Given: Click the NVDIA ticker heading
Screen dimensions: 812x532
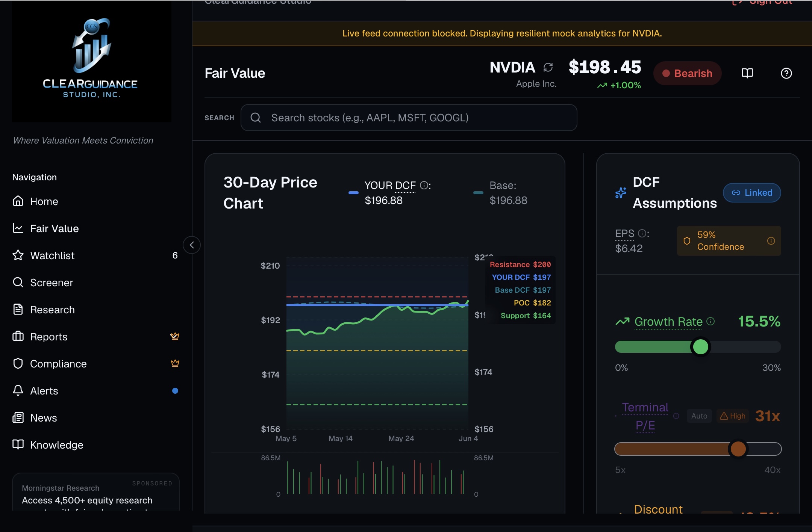Looking at the screenshot, I should [x=512, y=67].
